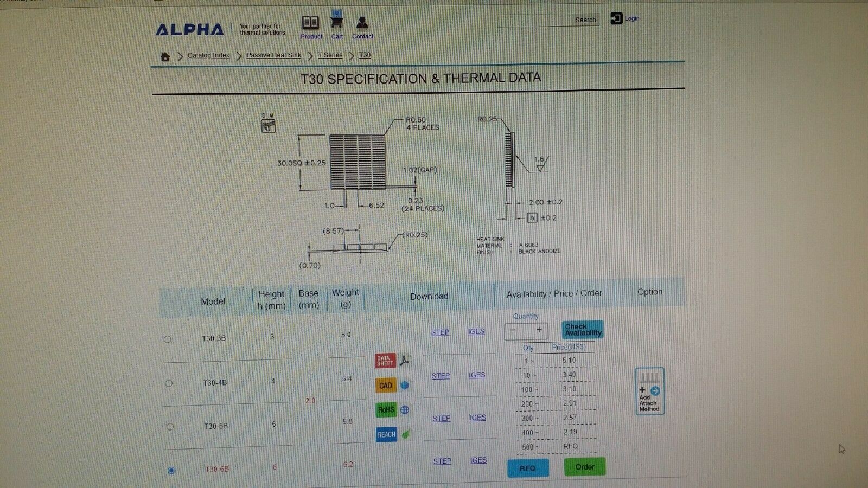868x488 pixels.
Task: Click the home icon in breadcrumb
Action: click(x=165, y=56)
